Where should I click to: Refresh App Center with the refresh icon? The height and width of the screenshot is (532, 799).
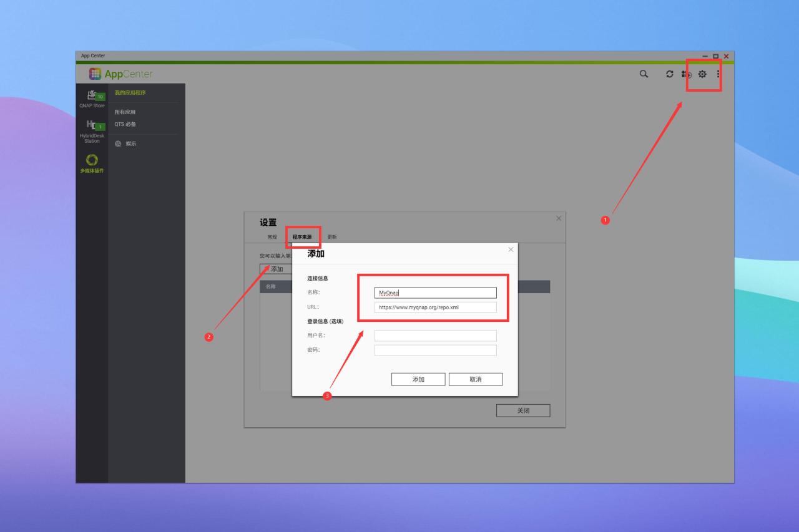click(x=670, y=74)
